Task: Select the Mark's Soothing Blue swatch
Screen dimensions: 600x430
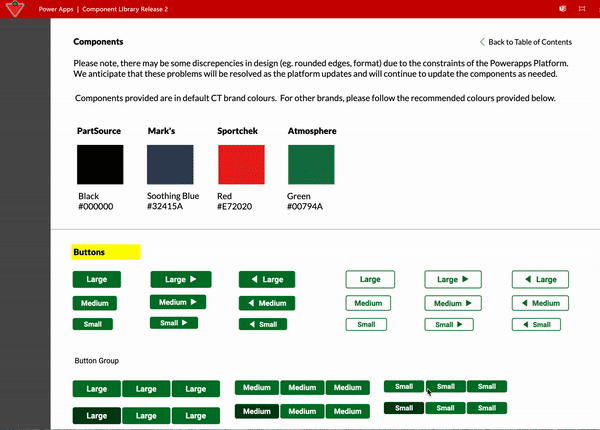Action: tap(170, 165)
